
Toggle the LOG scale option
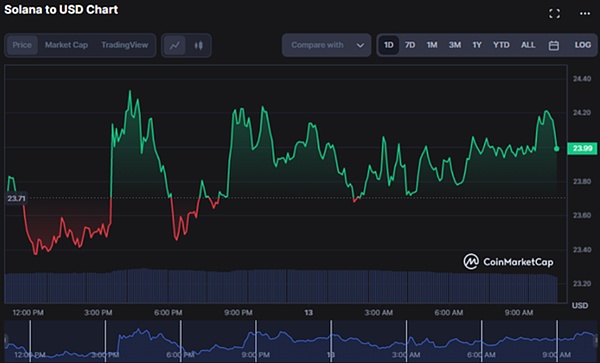point(582,45)
